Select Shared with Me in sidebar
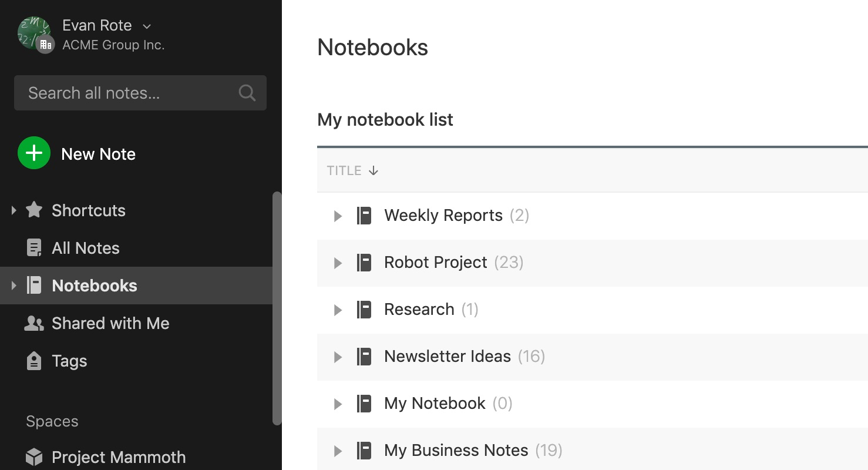This screenshot has width=868, height=470. 110,323
